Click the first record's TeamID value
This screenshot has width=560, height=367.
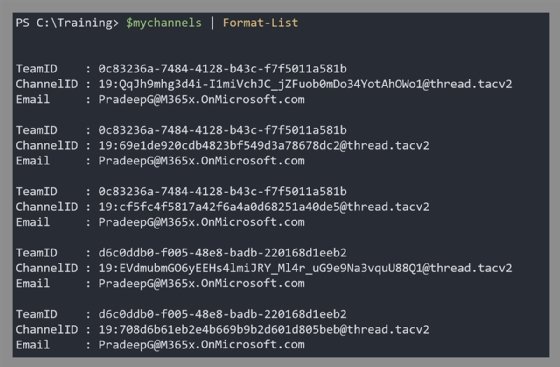(x=222, y=69)
